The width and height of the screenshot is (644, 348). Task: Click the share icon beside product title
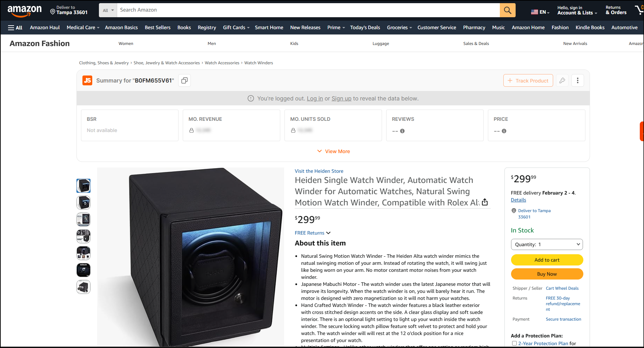click(485, 202)
